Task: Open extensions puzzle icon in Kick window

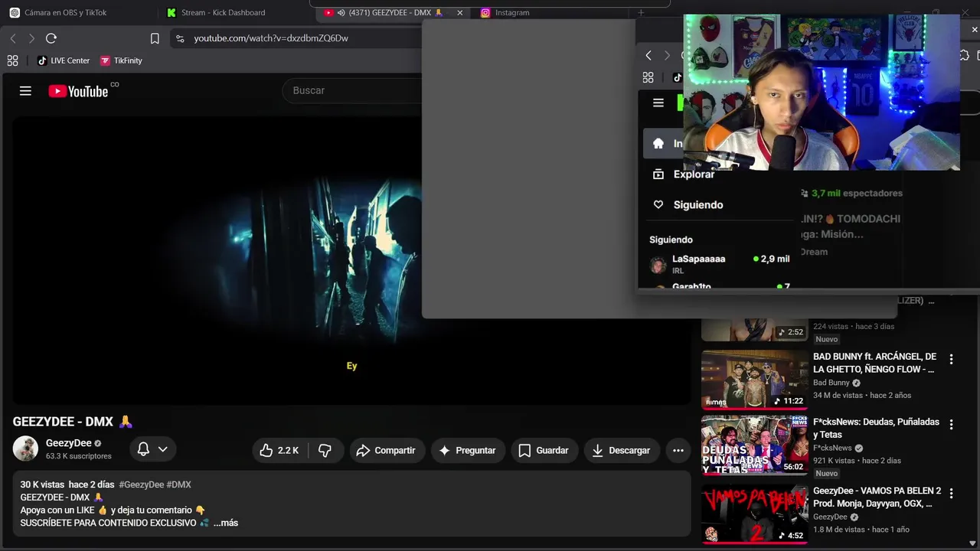Action: (964, 55)
